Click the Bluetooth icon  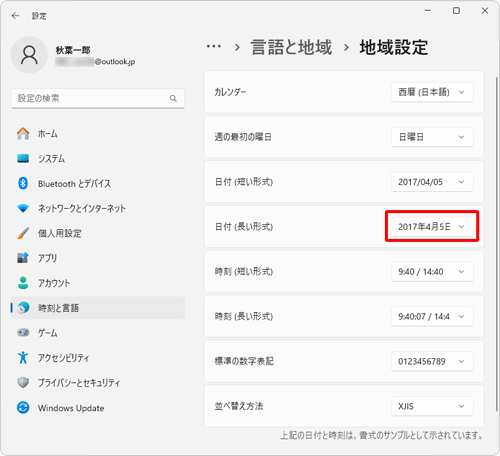pyautogui.click(x=23, y=183)
